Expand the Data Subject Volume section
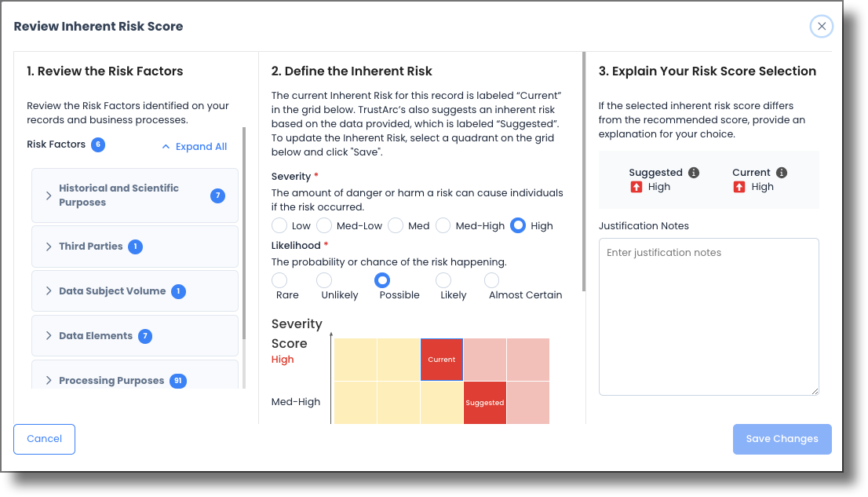Viewport: 868px width, 497px height. click(49, 291)
